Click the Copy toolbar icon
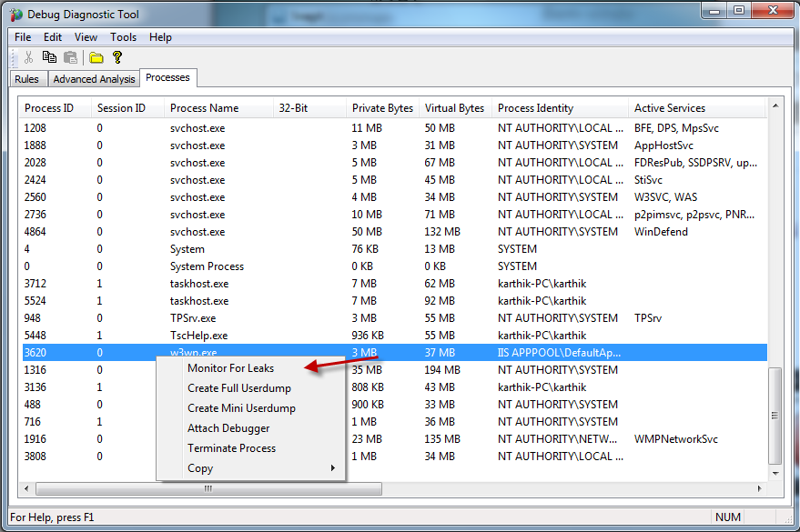800x532 pixels. click(49, 57)
